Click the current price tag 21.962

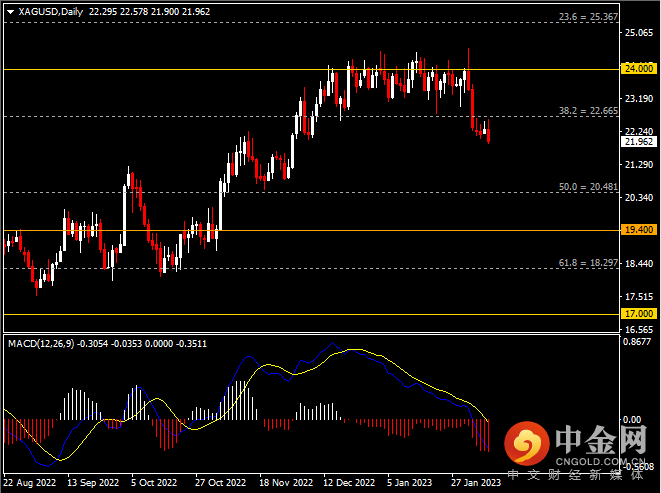coord(637,142)
